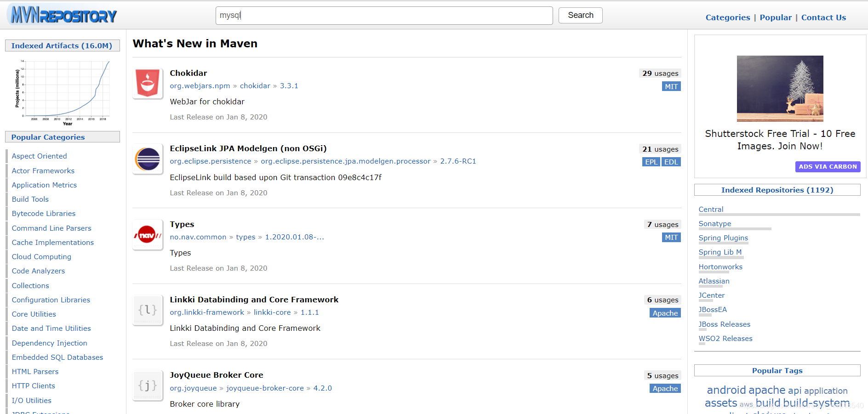The image size is (868, 414).
Task: Open version 2.7.6-RC1 link
Action: click(458, 161)
